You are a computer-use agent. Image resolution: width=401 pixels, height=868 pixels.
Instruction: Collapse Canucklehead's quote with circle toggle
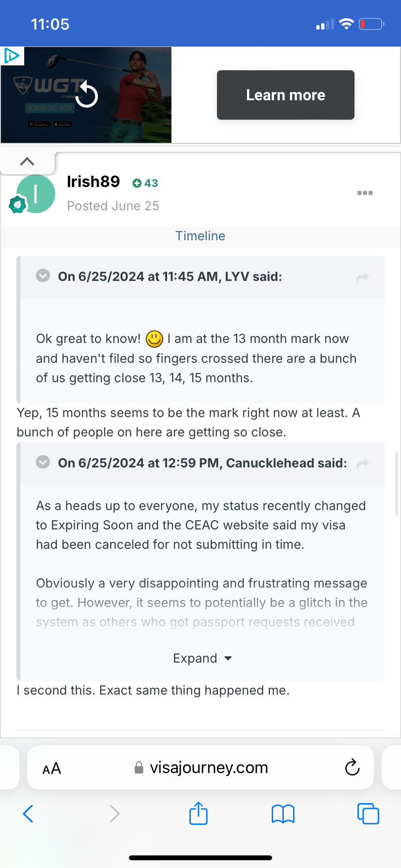(x=43, y=462)
